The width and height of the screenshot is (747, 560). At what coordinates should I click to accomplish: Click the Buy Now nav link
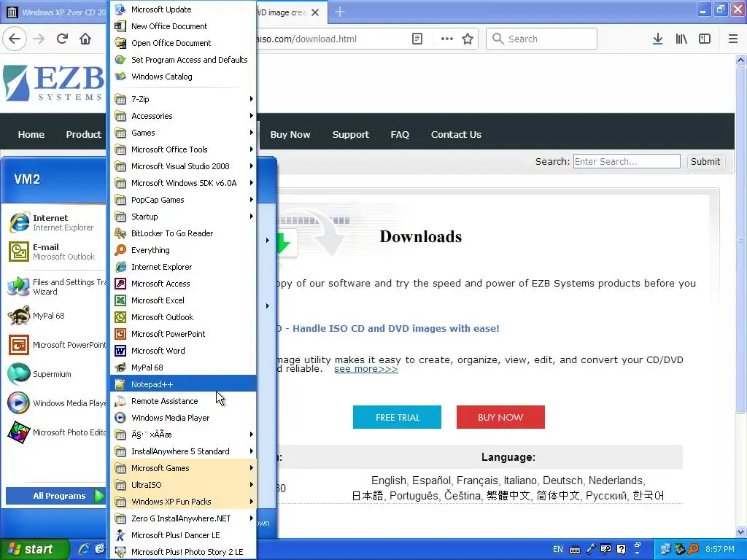coord(290,135)
